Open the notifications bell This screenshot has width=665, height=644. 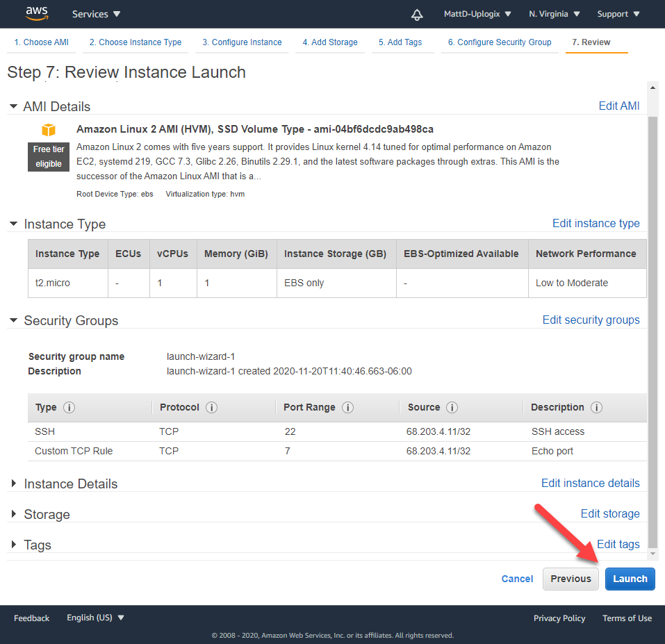(x=417, y=14)
